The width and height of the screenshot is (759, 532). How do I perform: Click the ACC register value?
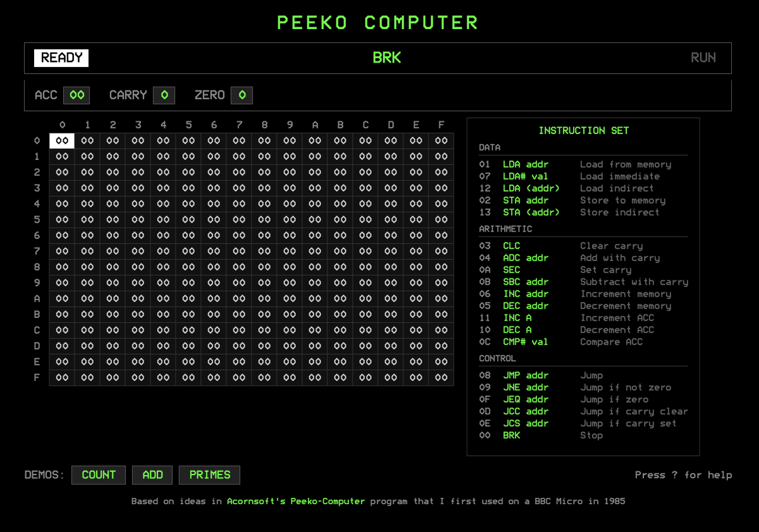pos(77,96)
